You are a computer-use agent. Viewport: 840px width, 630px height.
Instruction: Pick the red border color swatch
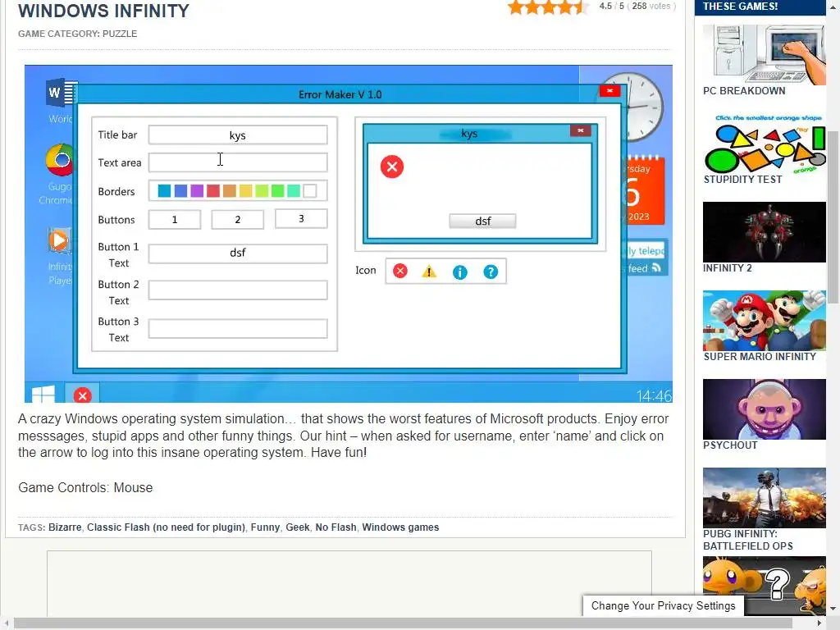tap(213, 190)
